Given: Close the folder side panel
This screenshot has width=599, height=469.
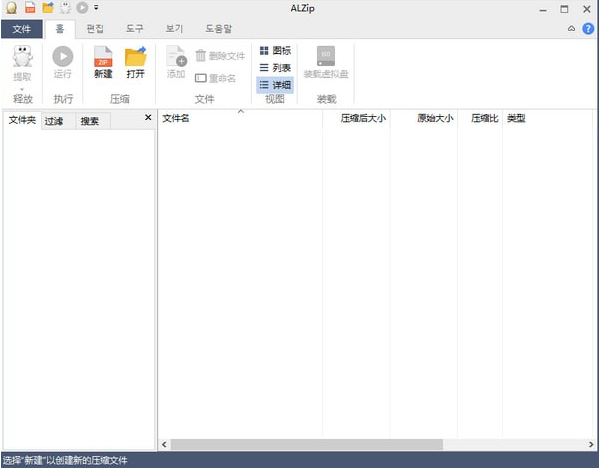Looking at the screenshot, I should [x=148, y=118].
